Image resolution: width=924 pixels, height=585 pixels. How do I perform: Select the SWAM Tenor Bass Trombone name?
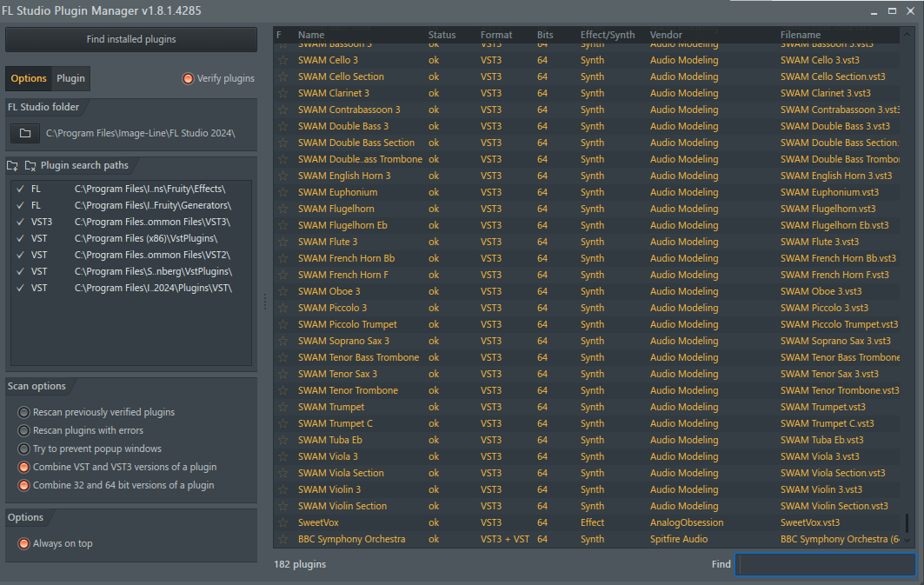coord(358,357)
